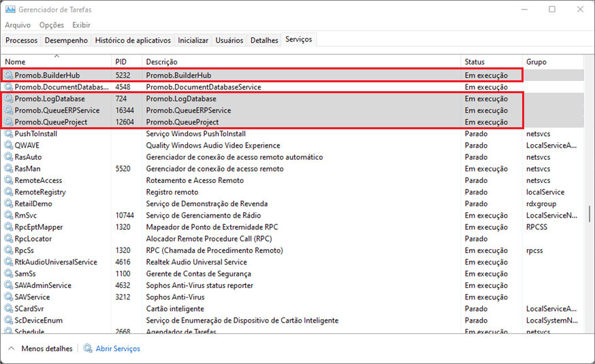Click the gear icon beside Promob.QueueERPService

click(x=8, y=110)
